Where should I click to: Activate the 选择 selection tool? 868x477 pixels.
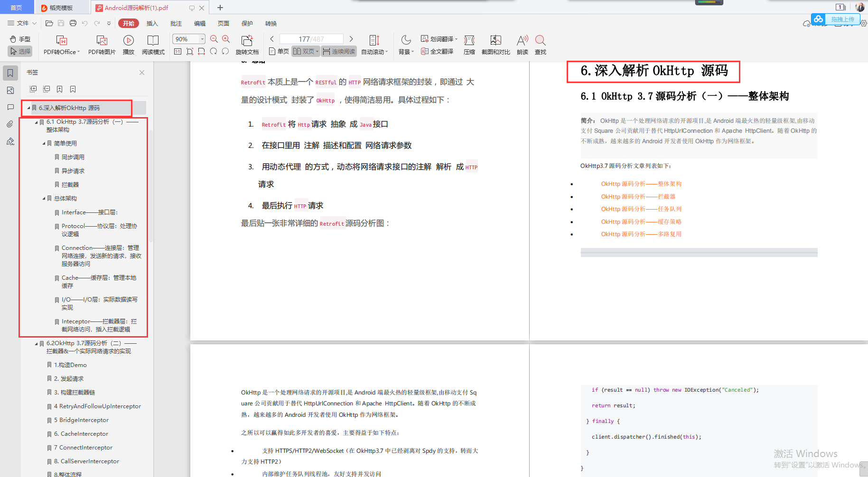20,51
